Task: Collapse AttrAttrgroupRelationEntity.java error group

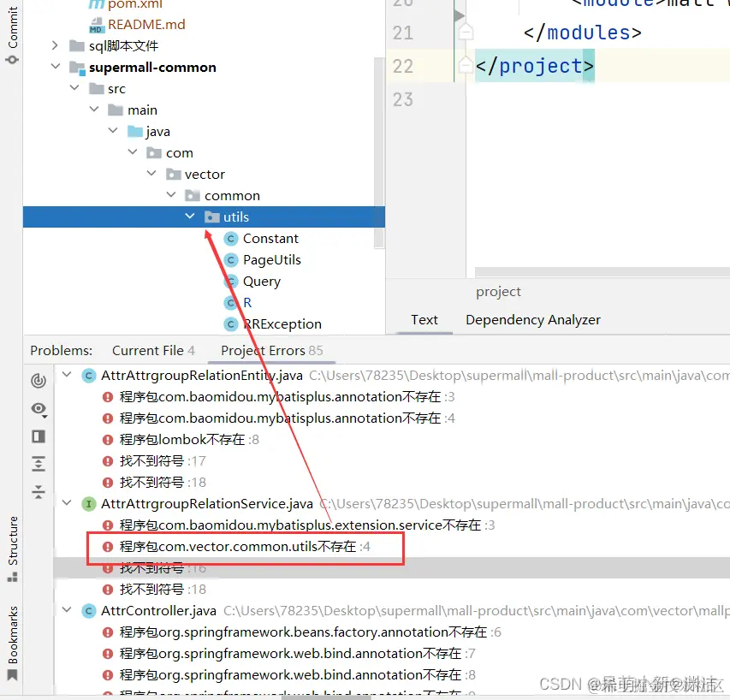Action: tap(67, 375)
